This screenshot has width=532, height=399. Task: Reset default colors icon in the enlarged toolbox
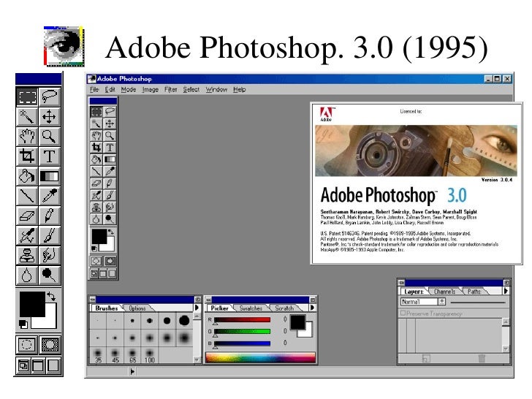click(23, 324)
